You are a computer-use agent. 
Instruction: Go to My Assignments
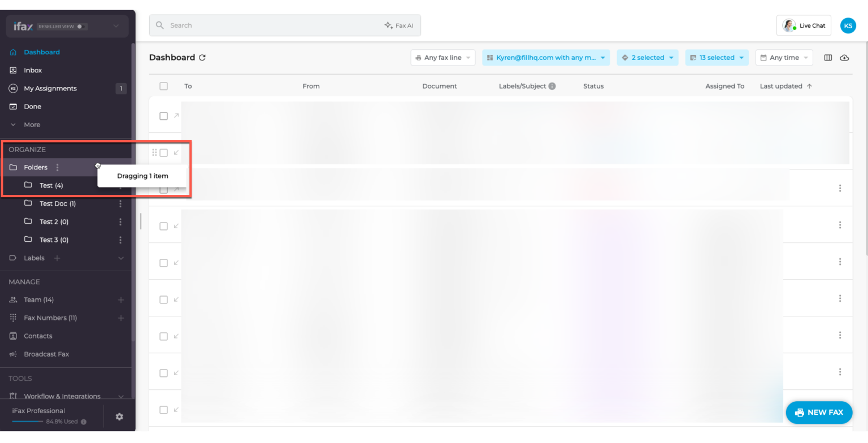50,88
